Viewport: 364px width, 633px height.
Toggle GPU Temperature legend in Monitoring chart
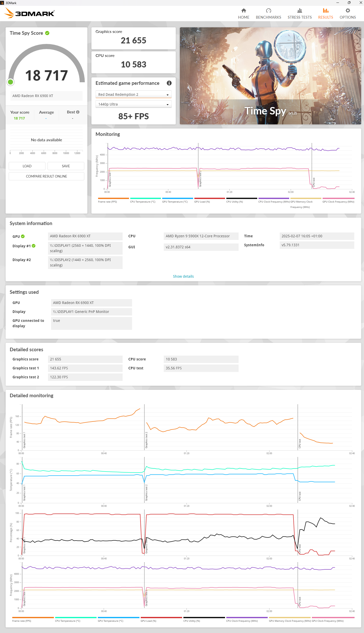[x=178, y=200]
